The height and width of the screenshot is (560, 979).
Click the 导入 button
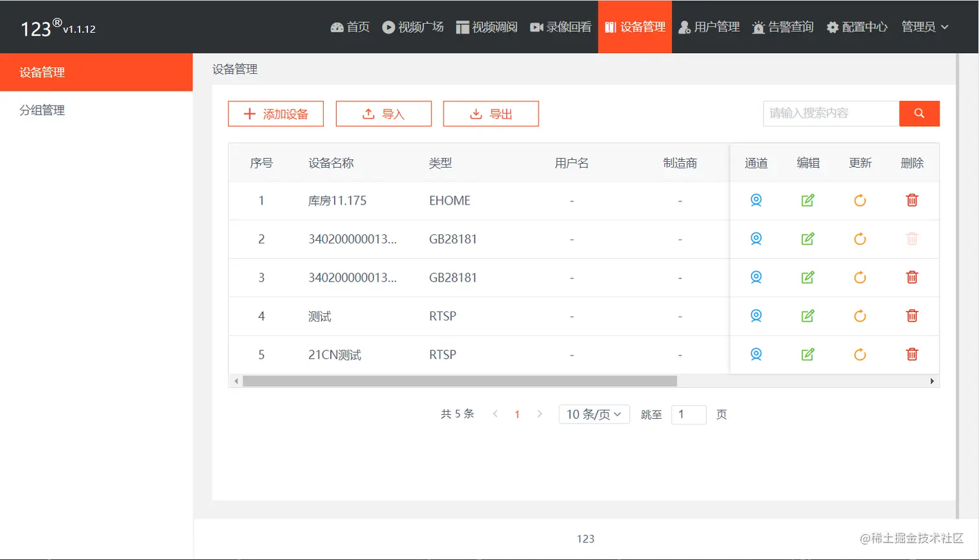tap(383, 114)
